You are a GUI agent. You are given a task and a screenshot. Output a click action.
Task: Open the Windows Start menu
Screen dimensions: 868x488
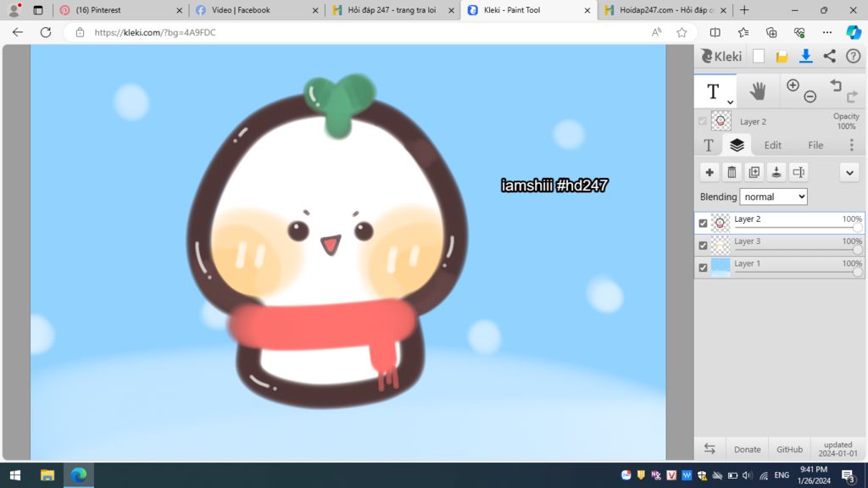coord(15,474)
